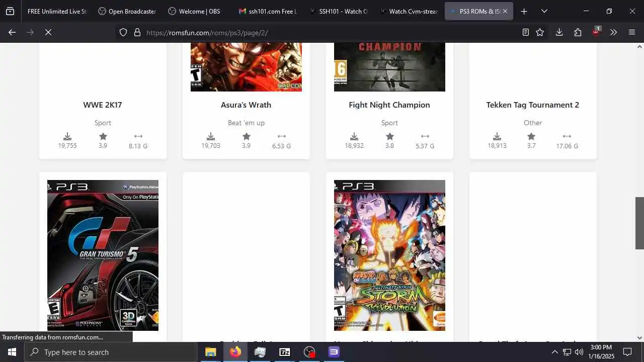Open the Gran Turismo 5 cover image
Image resolution: width=644 pixels, height=362 pixels.
103,255
